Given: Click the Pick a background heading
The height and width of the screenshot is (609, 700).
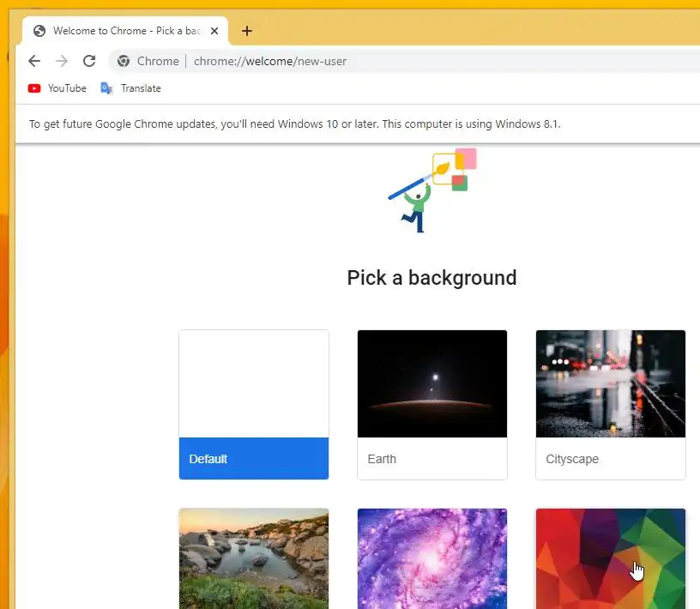Looking at the screenshot, I should pyautogui.click(x=431, y=278).
